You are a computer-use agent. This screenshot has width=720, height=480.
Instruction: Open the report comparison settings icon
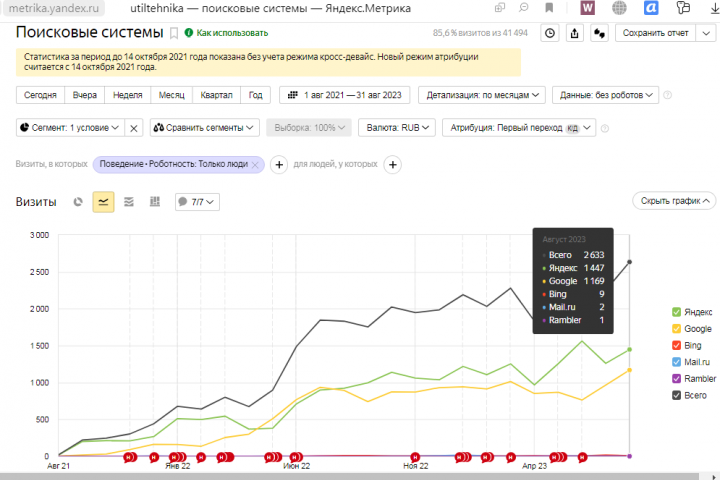pyautogui.click(x=599, y=33)
